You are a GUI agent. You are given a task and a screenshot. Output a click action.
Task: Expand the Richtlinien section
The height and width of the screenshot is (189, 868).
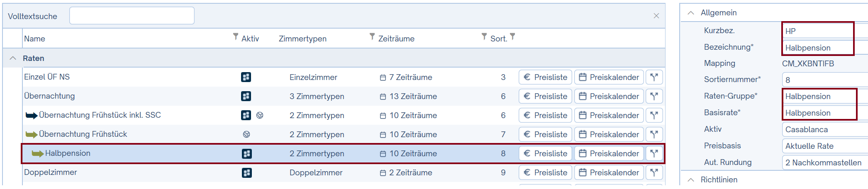(691, 180)
